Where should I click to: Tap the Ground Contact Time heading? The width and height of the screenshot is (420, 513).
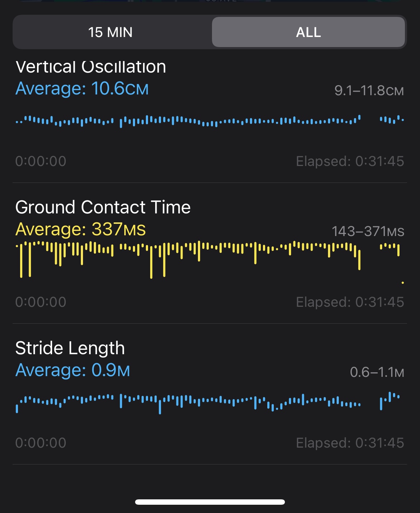point(103,207)
